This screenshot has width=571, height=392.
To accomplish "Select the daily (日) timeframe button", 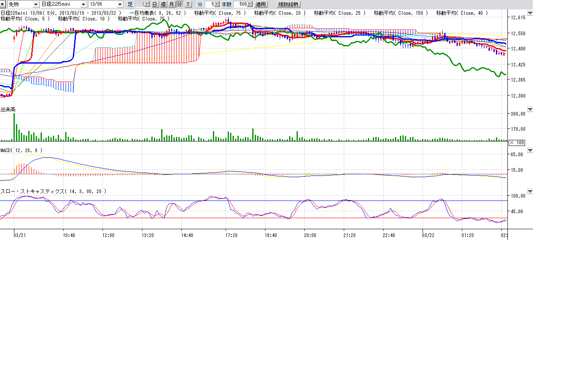I will click(155, 5).
